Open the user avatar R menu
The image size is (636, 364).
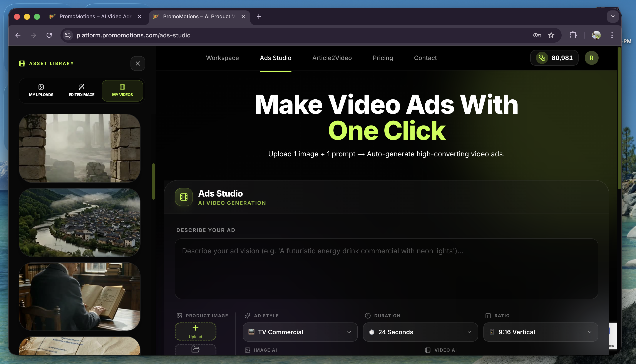point(591,58)
